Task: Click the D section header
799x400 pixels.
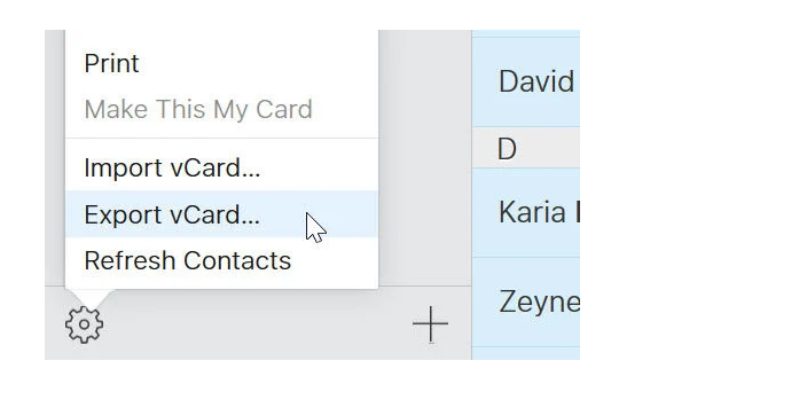Action: point(526,148)
